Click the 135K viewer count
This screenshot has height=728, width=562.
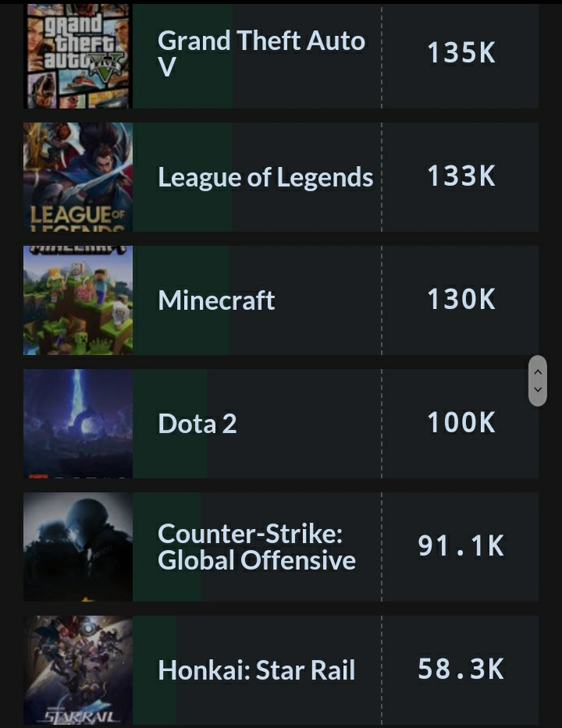[x=461, y=52]
